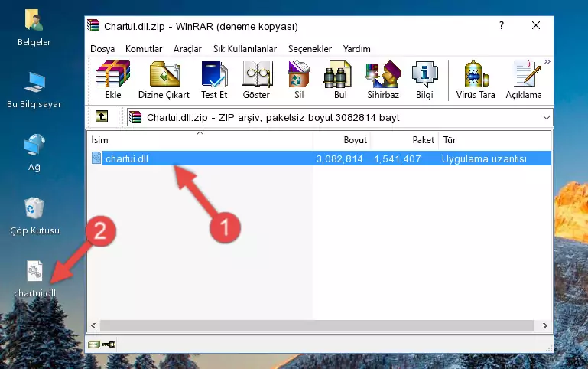588x369 pixels.
Task: Click the 1,541,407 packed value
Action: (398, 158)
